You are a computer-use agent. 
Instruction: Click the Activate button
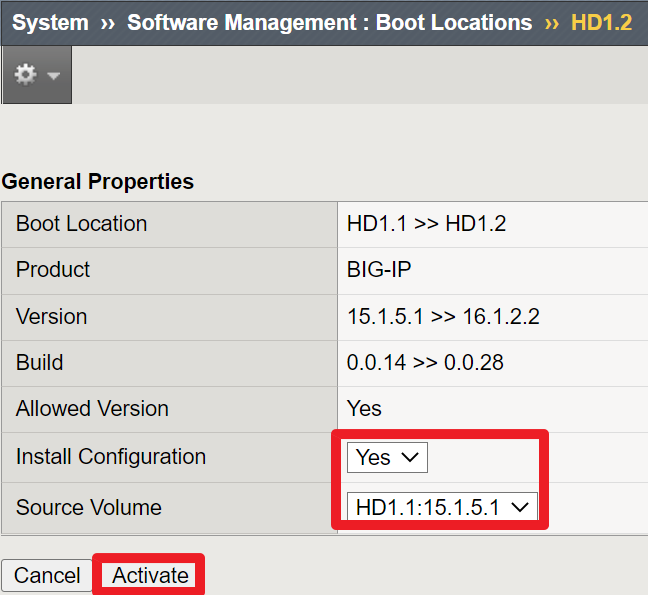150,575
